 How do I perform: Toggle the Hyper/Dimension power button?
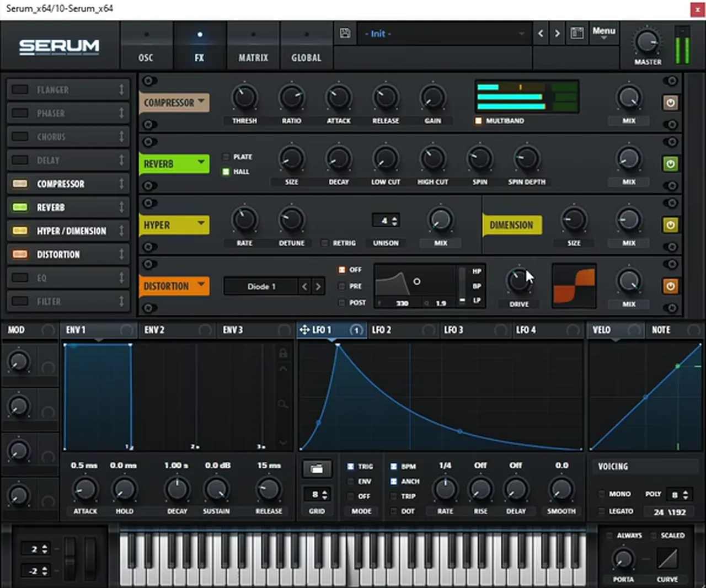tap(670, 225)
